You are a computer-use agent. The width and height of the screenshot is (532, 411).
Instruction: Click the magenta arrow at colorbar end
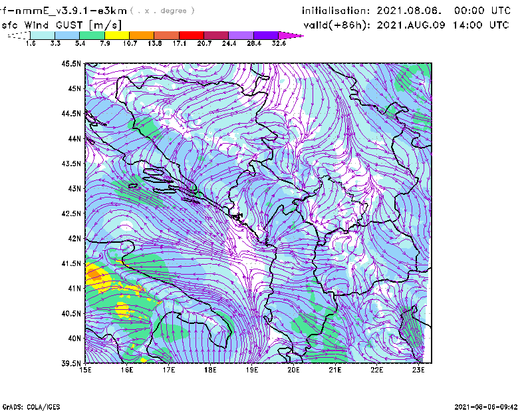point(291,35)
